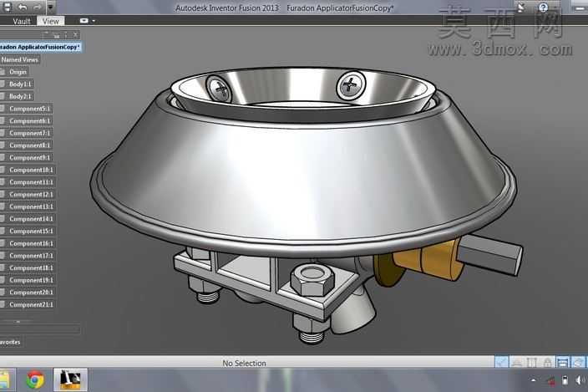Click the component icon beside Component5:1
The image size is (588, 392).
(x=3, y=109)
